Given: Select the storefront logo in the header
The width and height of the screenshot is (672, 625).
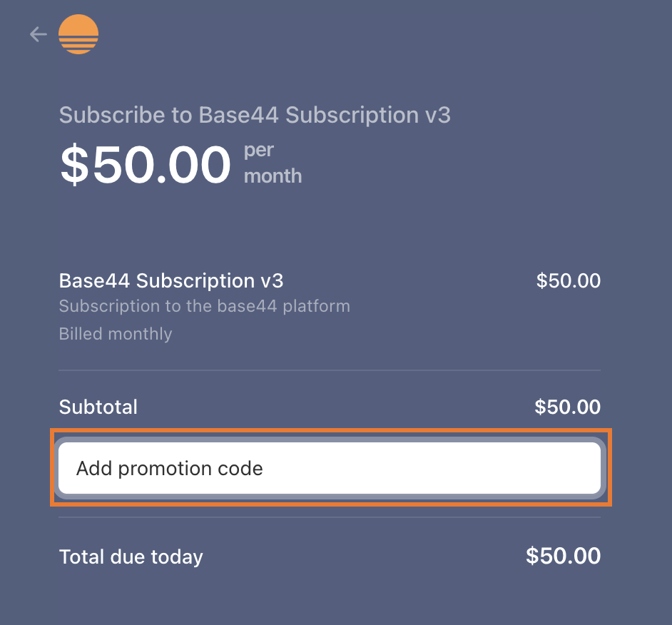Looking at the screenshot, I should 78,34.
